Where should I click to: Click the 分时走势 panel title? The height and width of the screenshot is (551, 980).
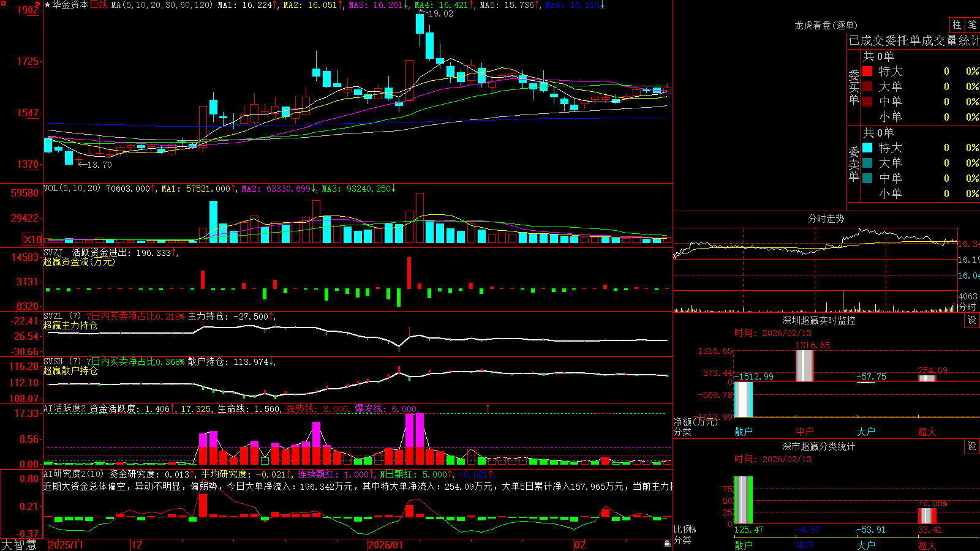coord(826,219)
